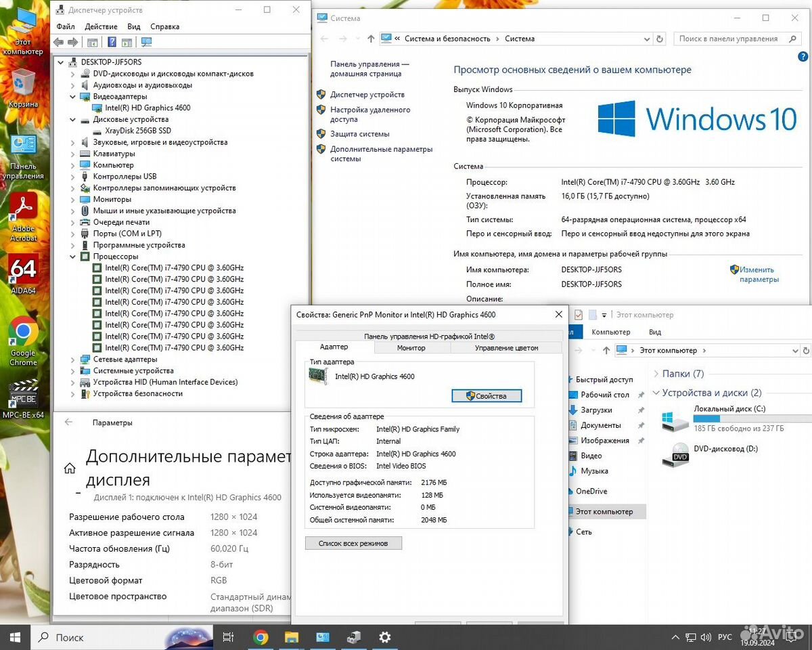Click the home icon in the Параметры window

point(70,469)
